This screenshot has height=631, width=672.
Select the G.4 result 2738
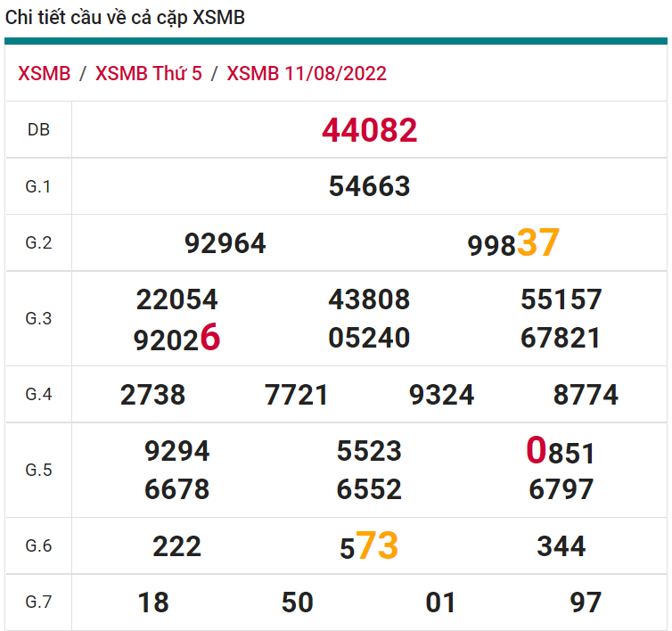152,395
